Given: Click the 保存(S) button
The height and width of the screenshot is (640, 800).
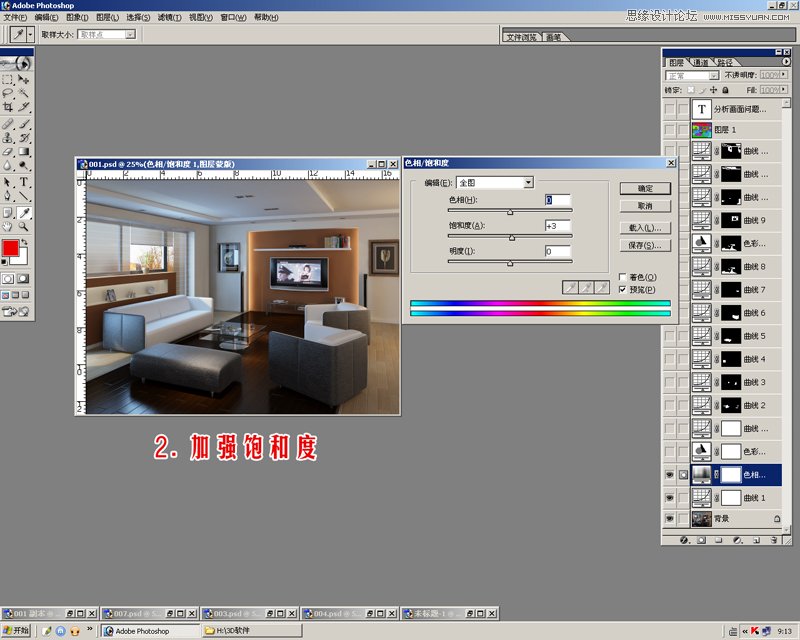Looking at the screenshot, I should (x=645, y=245).
